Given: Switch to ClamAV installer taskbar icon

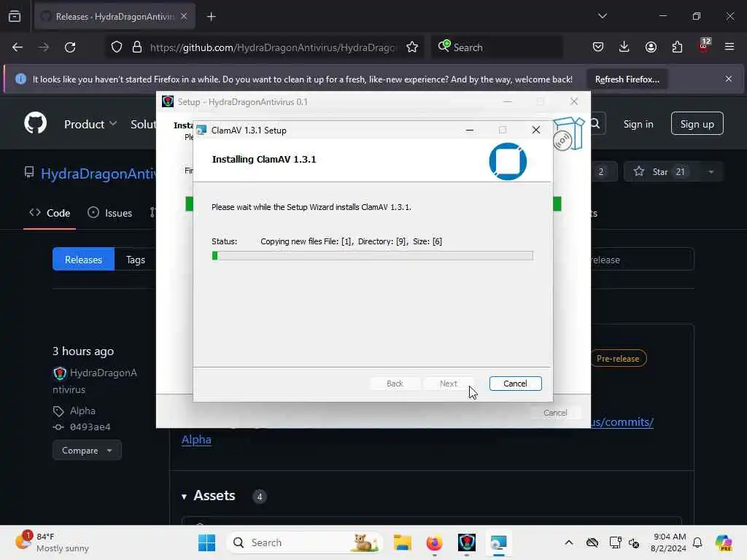Looking at the screenshot, I should tap(498, 542).
